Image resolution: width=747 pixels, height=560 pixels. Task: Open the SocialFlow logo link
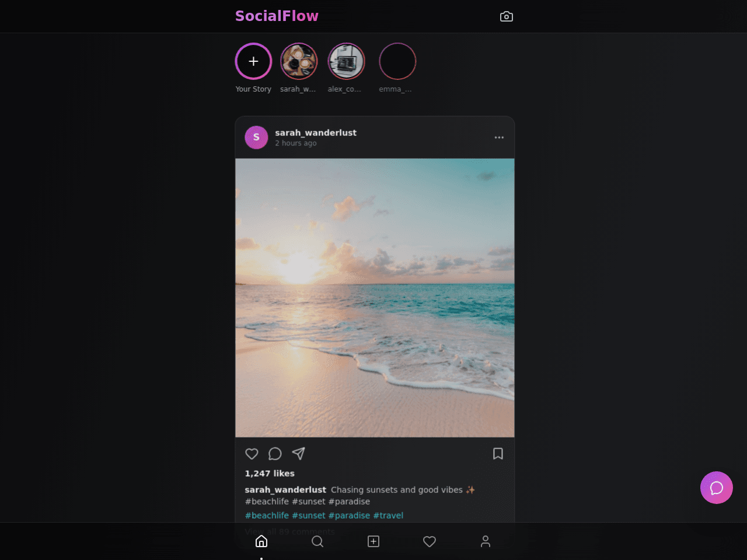pyautogui.click(x=277, y=16)
